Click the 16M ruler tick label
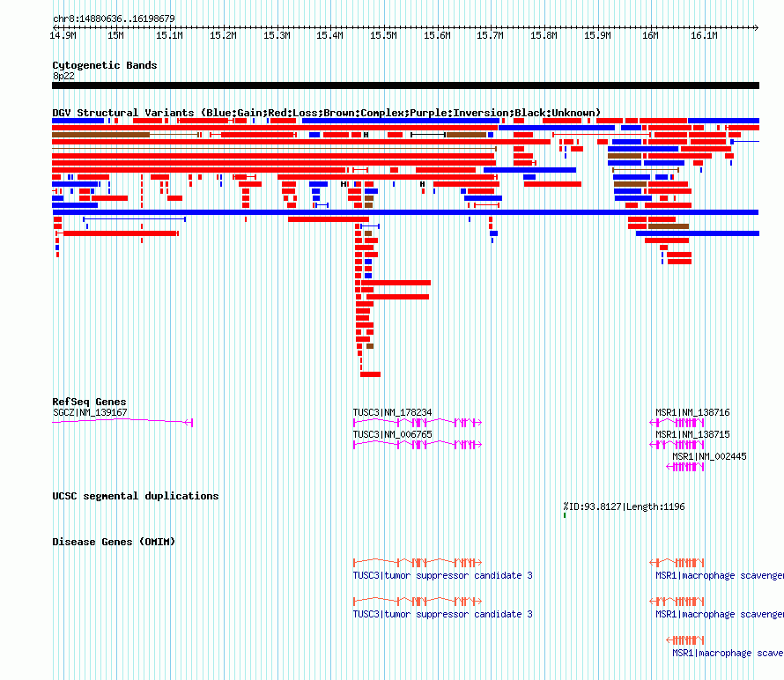The width and height of the screenshot is (784, 680). point(650,35)
